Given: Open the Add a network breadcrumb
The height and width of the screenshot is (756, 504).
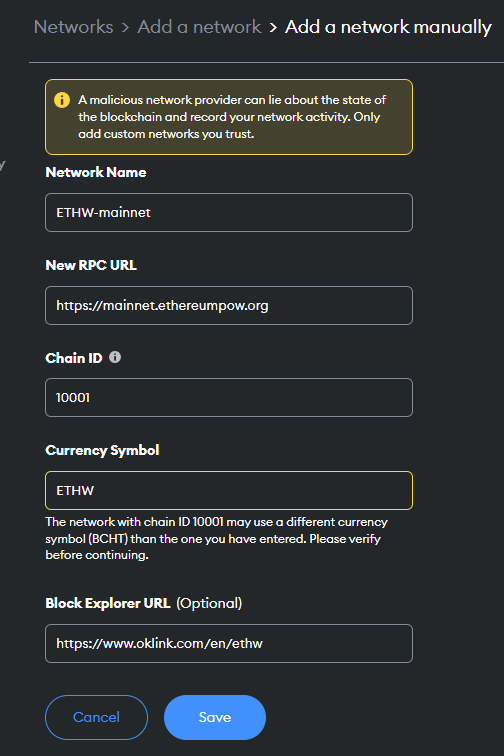Looking at the screenshot, I should pos(199,27).
